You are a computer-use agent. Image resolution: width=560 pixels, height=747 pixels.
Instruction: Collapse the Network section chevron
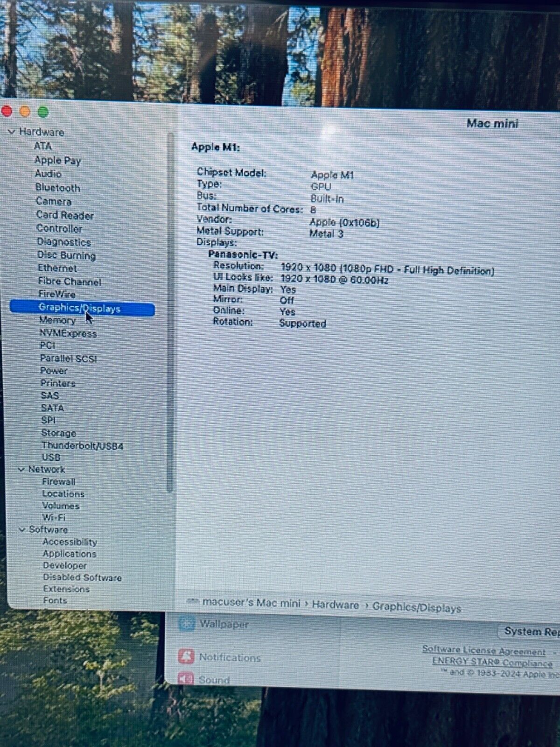pos(21,469)
